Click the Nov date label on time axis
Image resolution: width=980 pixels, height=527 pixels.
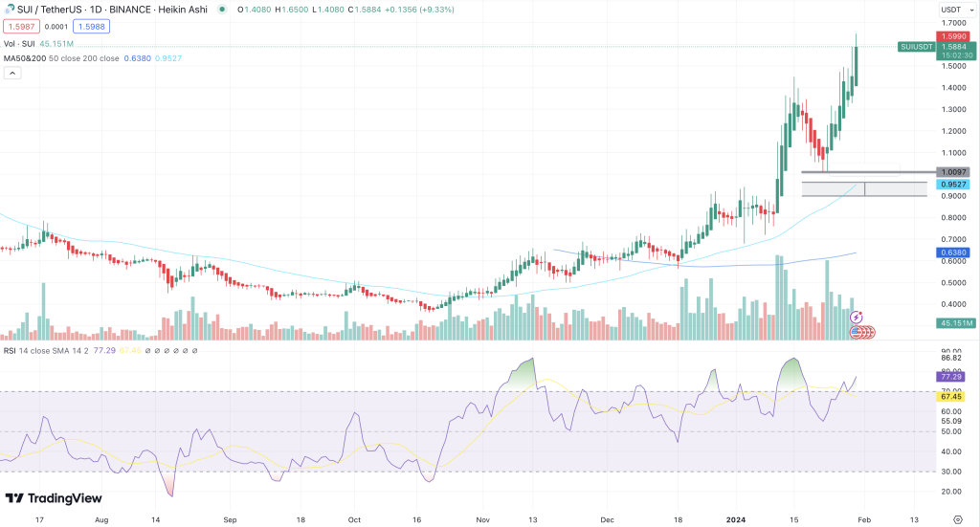point(482,519)
